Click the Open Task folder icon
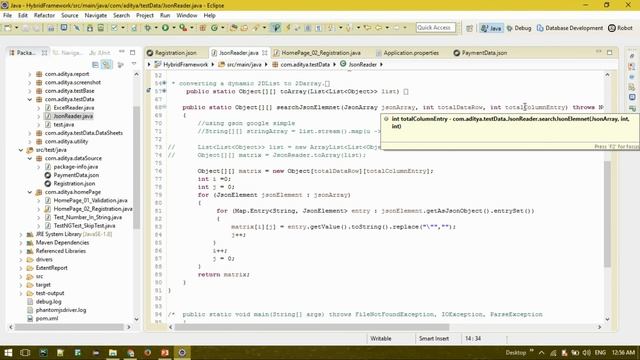 pyautogui.click(x=244, y=28)
